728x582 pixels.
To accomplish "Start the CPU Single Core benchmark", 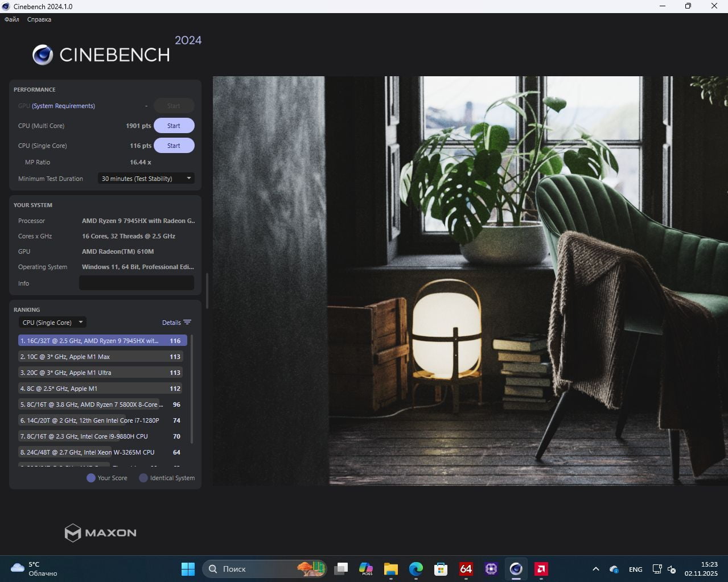I will [x=174, y=146].
